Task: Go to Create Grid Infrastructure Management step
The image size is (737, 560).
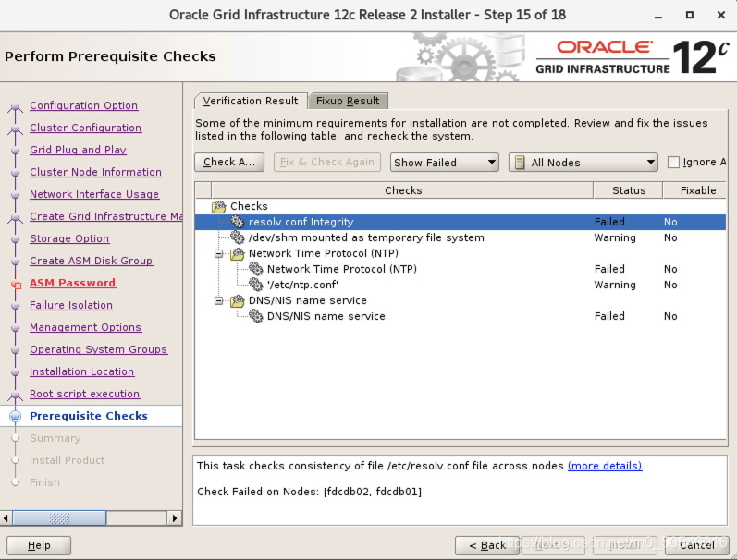Action: click(105, 216)
